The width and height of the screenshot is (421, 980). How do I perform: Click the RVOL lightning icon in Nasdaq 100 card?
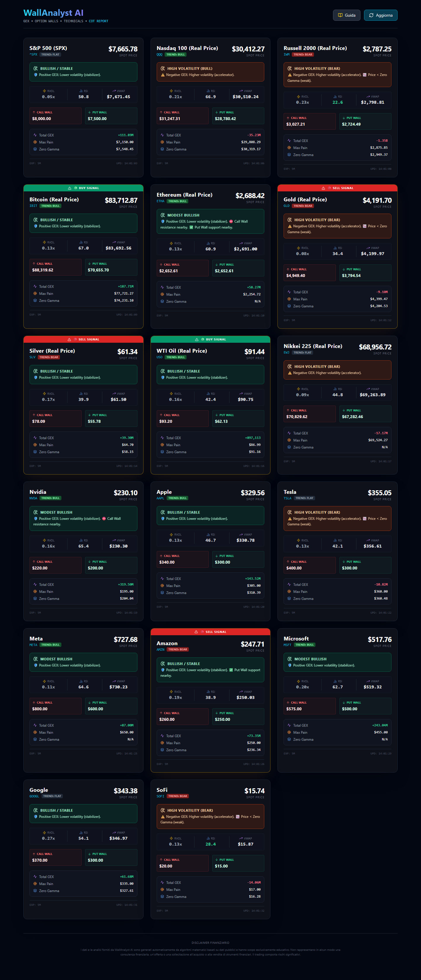coord(171,91)
